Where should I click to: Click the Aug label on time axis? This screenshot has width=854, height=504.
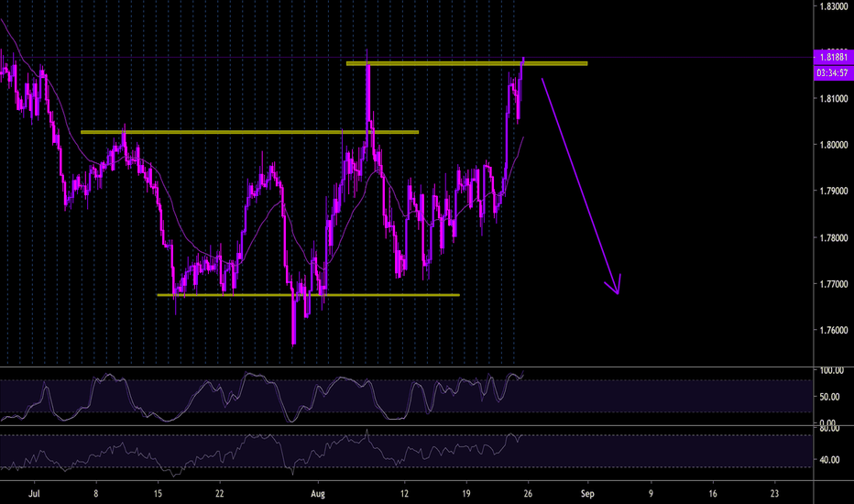318,494
